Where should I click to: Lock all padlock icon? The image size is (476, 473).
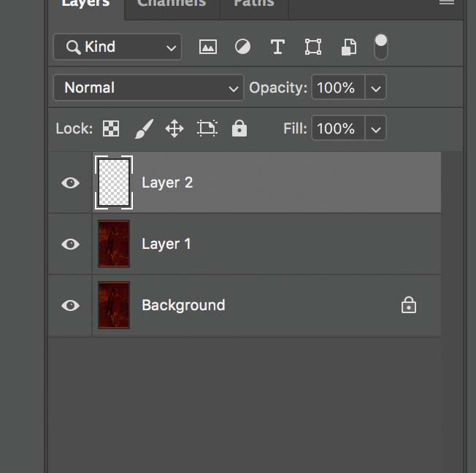point(239,128)
